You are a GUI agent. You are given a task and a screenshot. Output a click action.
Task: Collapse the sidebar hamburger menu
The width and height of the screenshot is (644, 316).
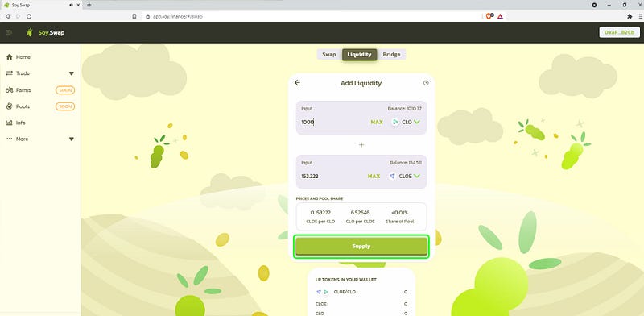9,32
